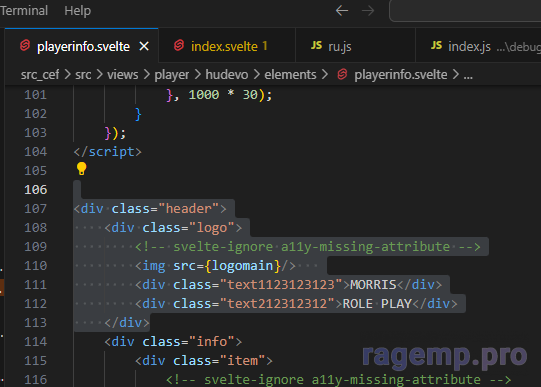Close the playerinfo.svelte tab
Screen dimensions: 541x387
click(144, 46)
